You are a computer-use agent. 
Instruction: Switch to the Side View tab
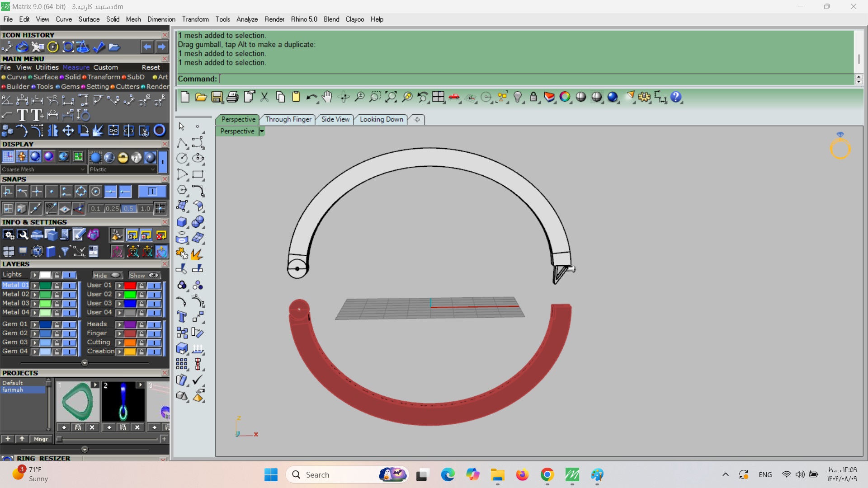[335, 119]
